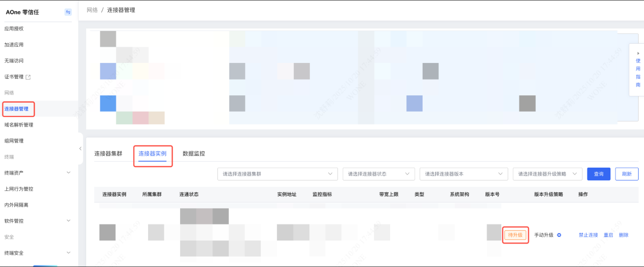Click the 待升级 status tag
This screenshot has width=644, height=267.
[515, 235]
